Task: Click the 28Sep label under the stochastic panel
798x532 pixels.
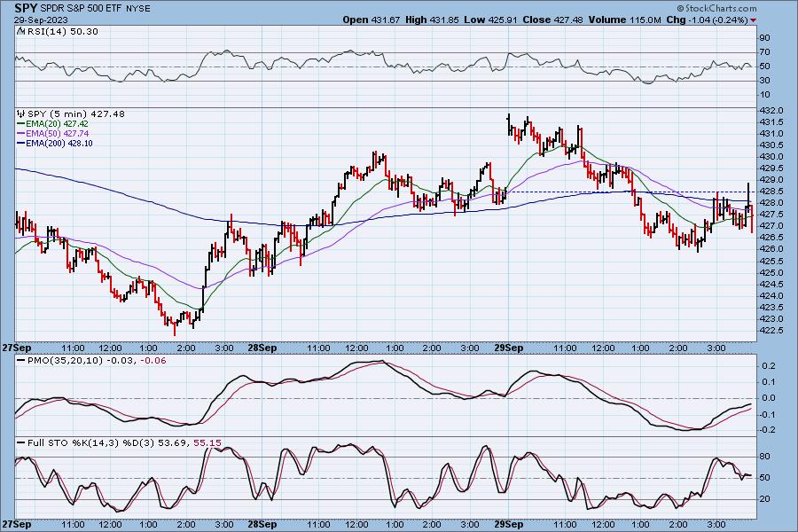Action: click(x=262, y=524)
